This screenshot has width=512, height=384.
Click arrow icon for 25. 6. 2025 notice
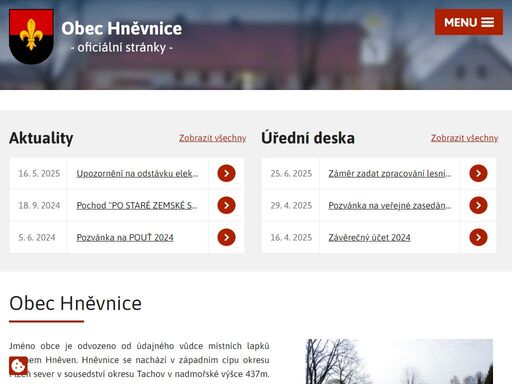click(x=478, y=173)
